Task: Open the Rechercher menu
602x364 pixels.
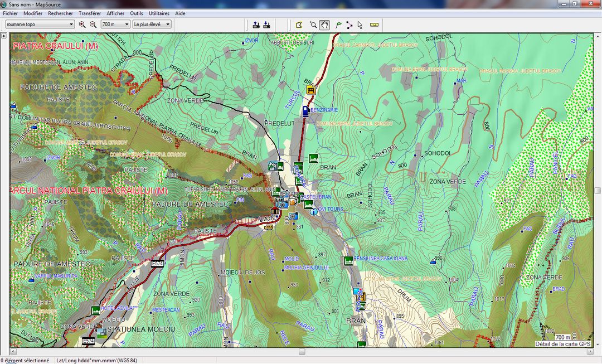Action: point(60,13)
